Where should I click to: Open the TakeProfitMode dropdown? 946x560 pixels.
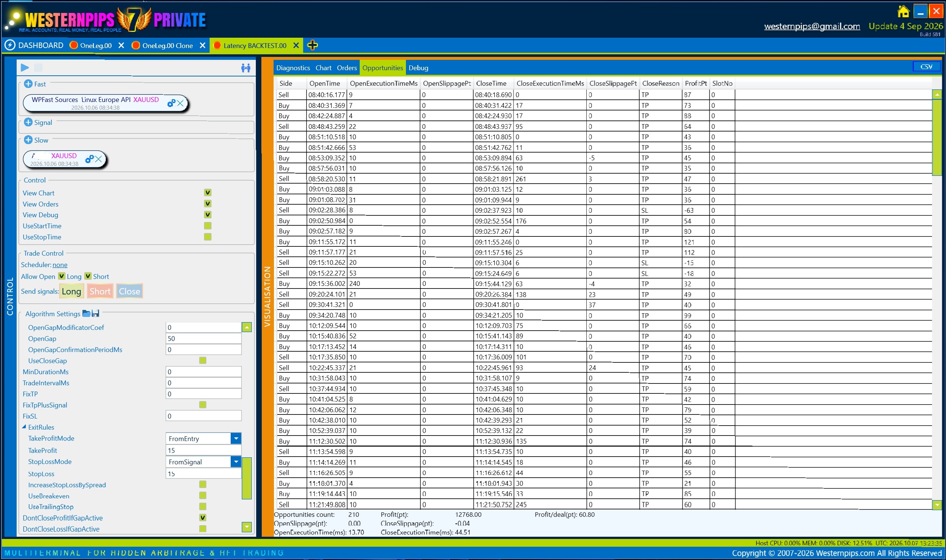(x=236, y=438)
